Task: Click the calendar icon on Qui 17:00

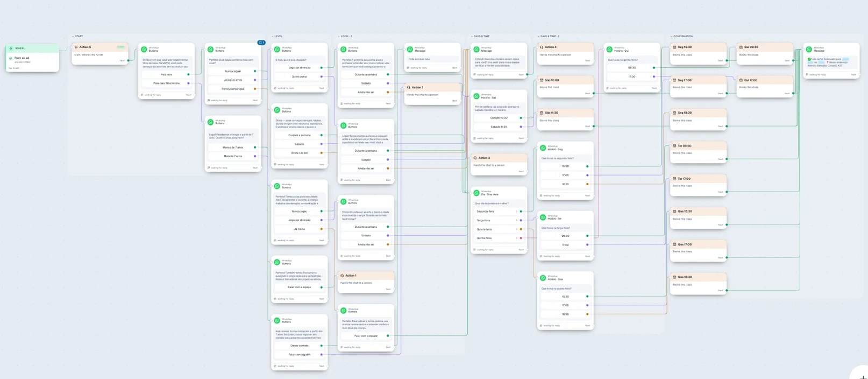Action: point(741,80)
